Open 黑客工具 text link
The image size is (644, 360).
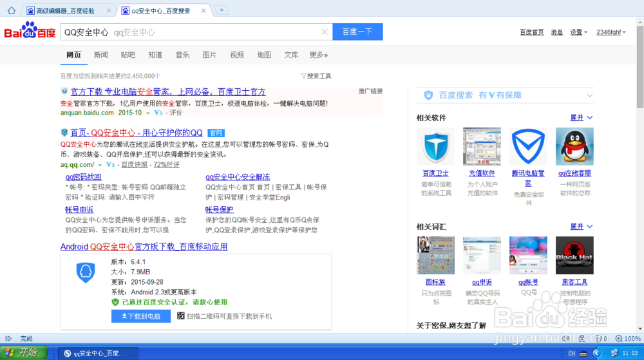click(x=574, y=282)
